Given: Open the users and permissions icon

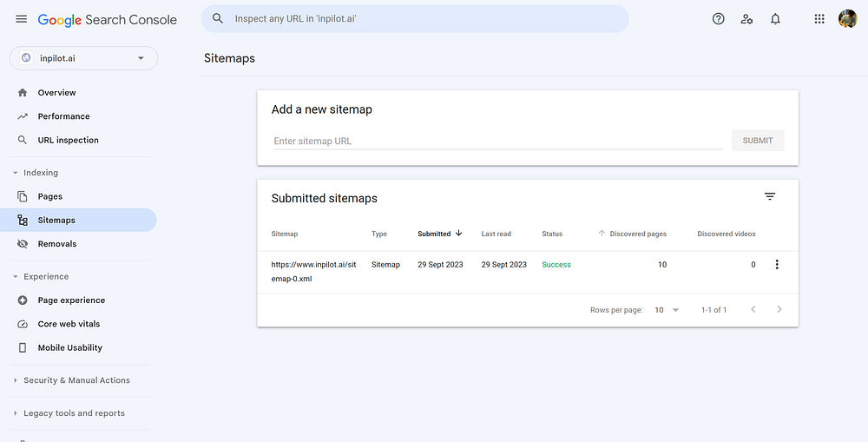Looking at the screenshot, I should pyautogui.click(x=746, y=19).
